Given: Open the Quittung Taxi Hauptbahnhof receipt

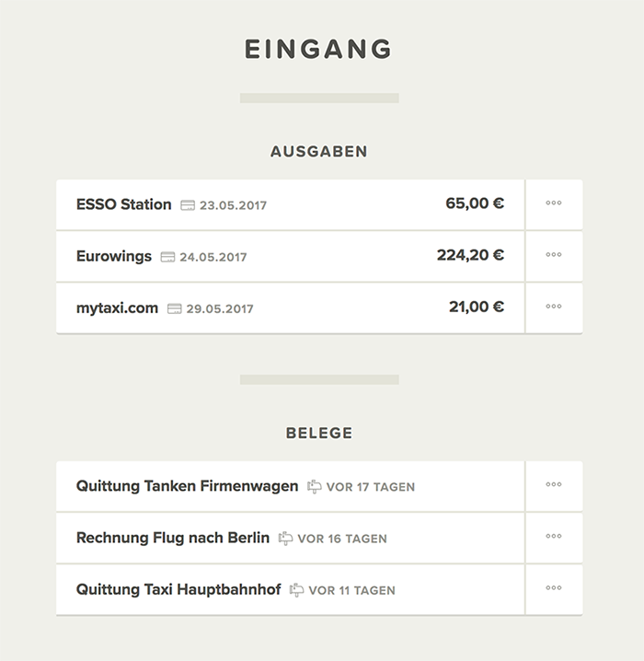Looking at the screenshot, I should (291, 590).
